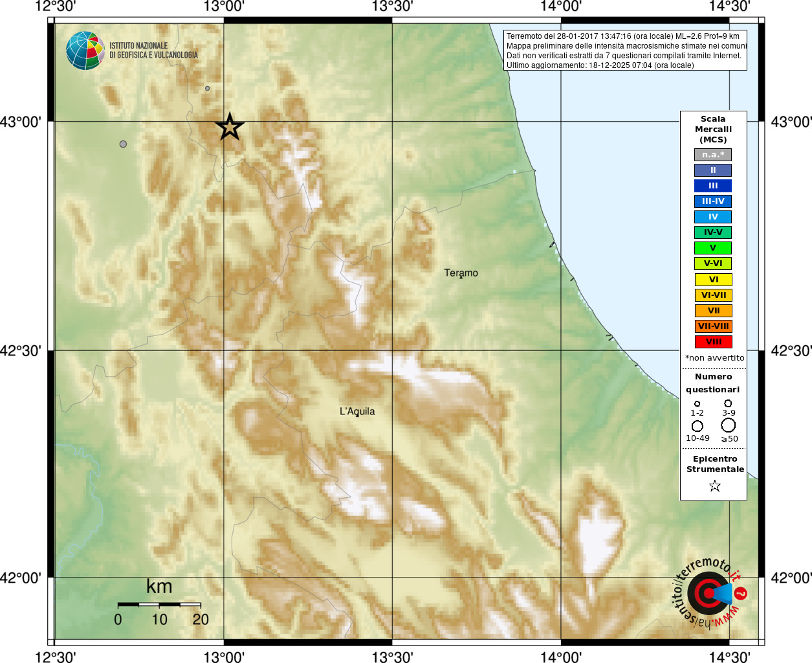Click the haisentitoilterremoto.it target logo

(x=709, y=592)
